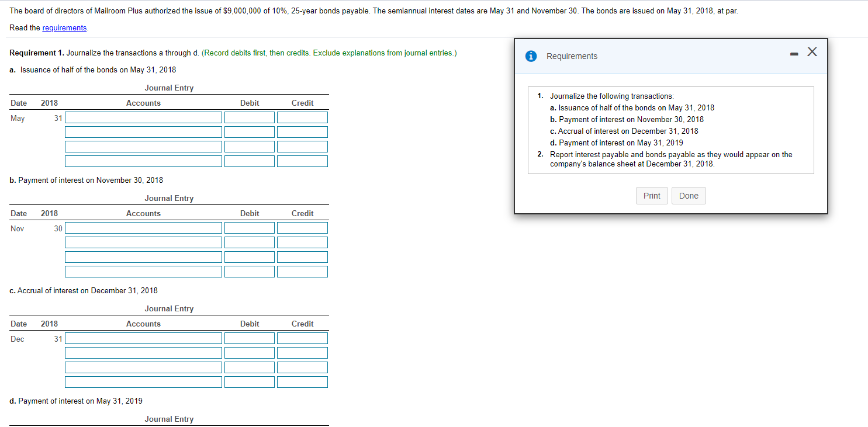Select the third Accounts field of the May 31 entry
Screen dimensions: 868x427
pyautogui.click(x=144, y=147)
